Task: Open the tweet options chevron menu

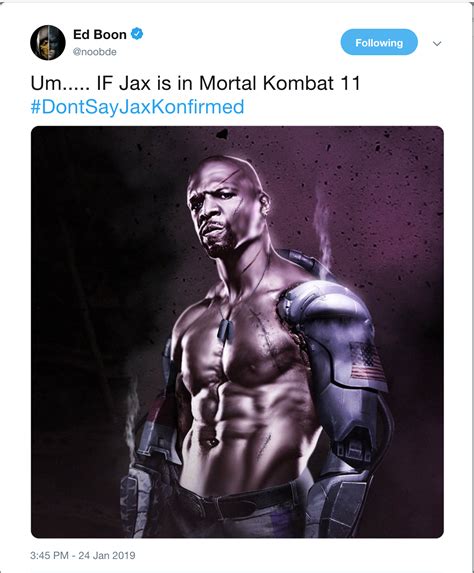Action: click(437, 43)
